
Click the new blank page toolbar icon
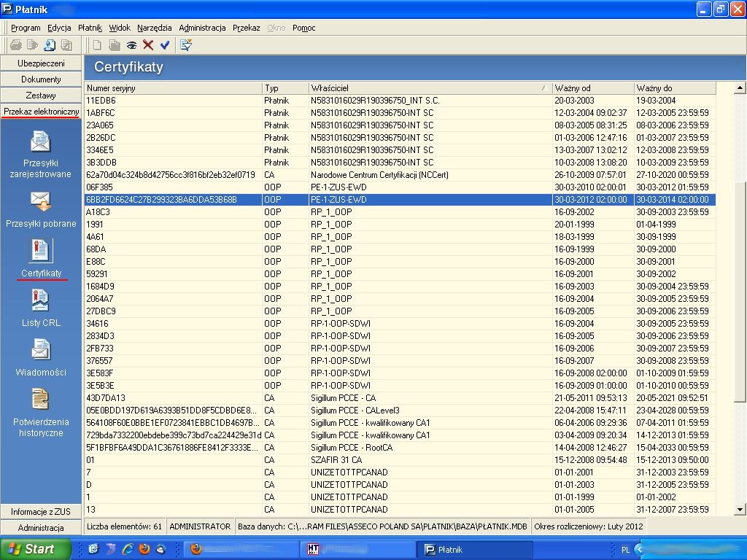tap(98, 45)
